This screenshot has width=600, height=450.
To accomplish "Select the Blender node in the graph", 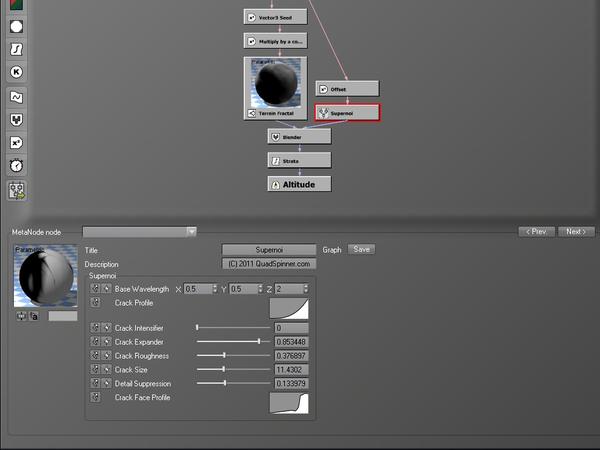I will (299, 137).
